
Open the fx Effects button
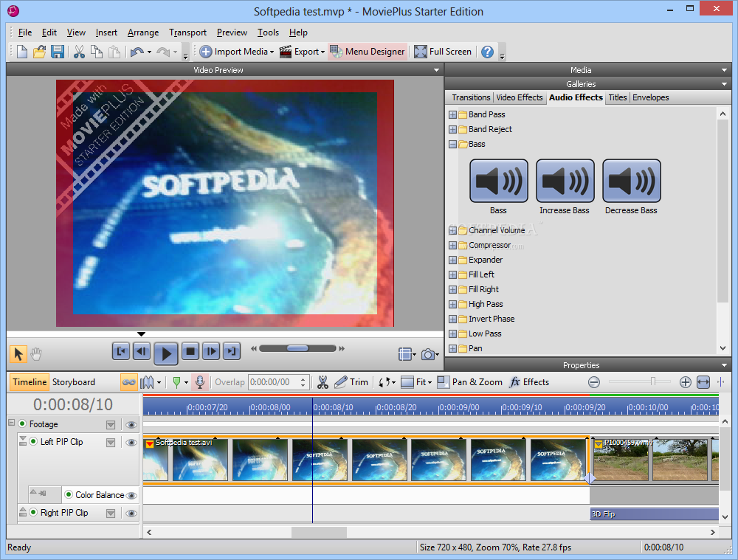pos(529,382)
